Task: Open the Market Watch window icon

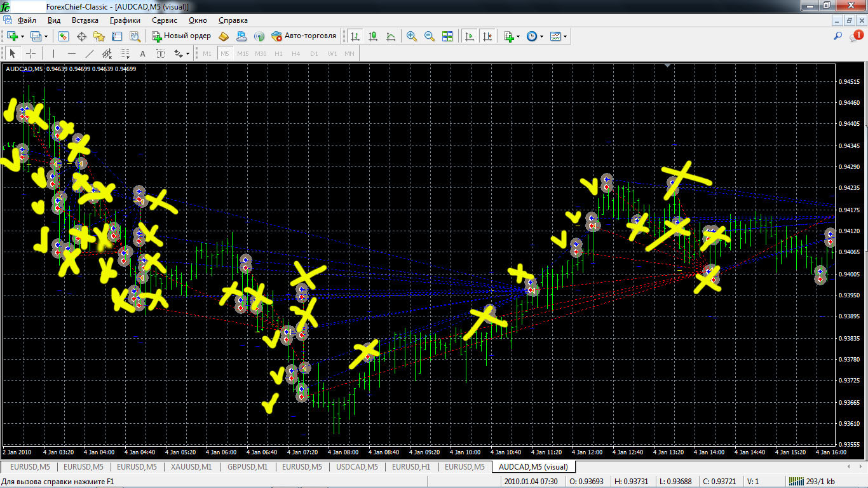Action: tap(64, 36)
